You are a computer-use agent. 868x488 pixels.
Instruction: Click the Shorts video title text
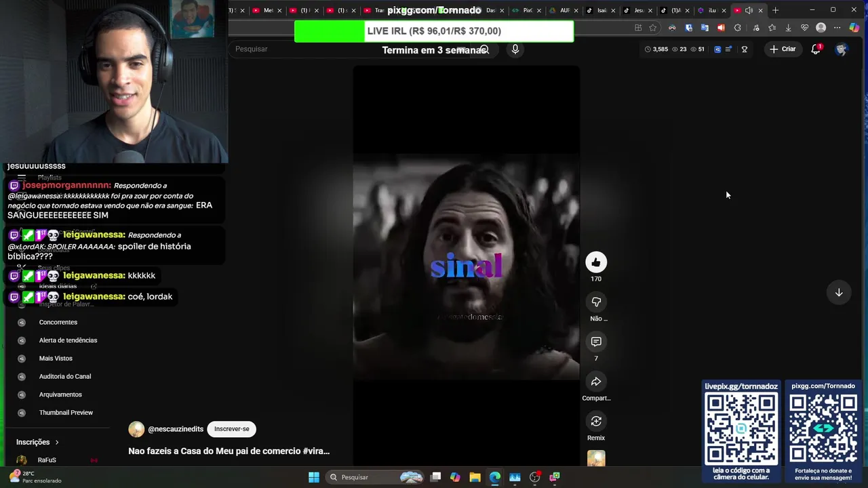(229, 451)
